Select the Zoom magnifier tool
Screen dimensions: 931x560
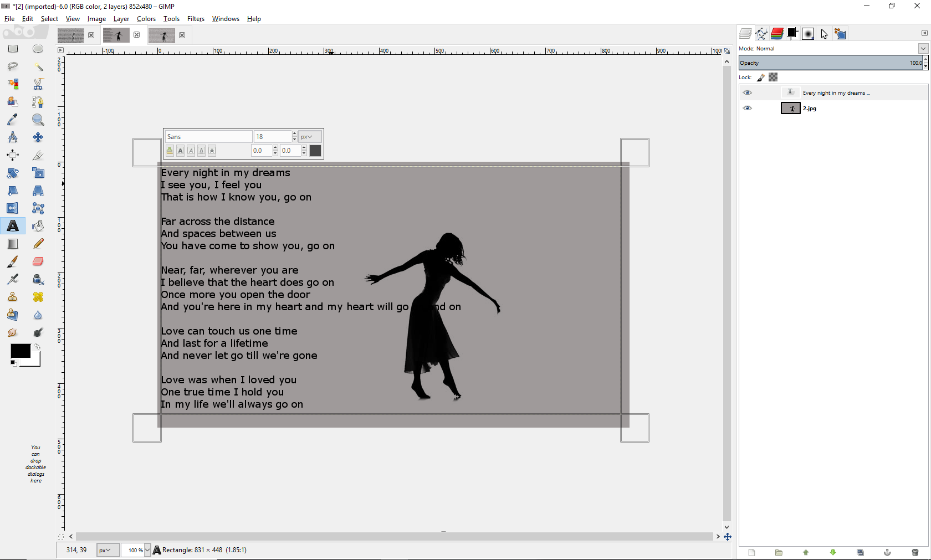tap(38, 120)
